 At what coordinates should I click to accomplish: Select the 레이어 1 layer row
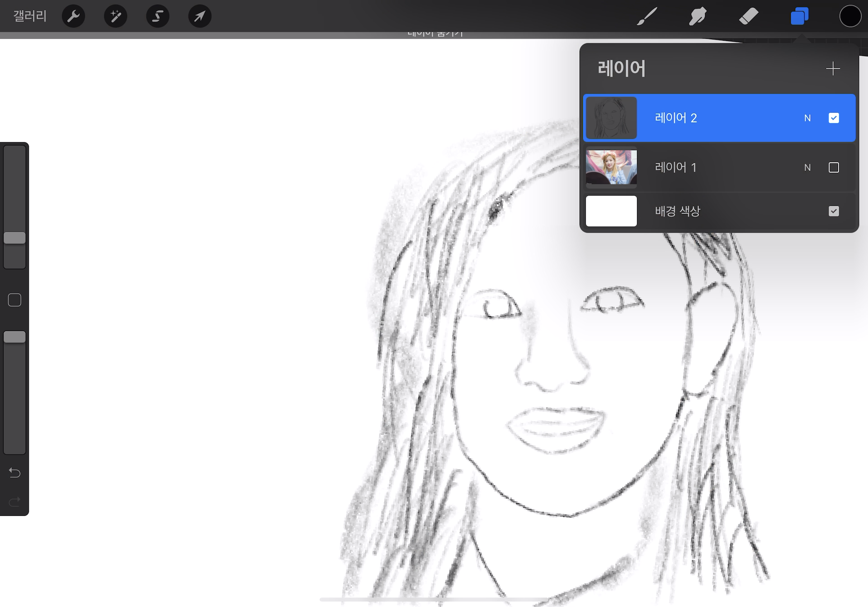pos(719,167)
